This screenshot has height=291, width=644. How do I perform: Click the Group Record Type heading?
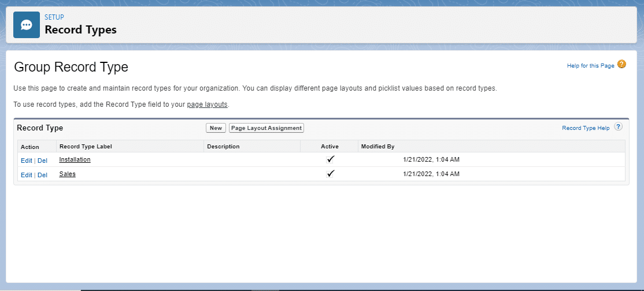click(x=71, y=67)
